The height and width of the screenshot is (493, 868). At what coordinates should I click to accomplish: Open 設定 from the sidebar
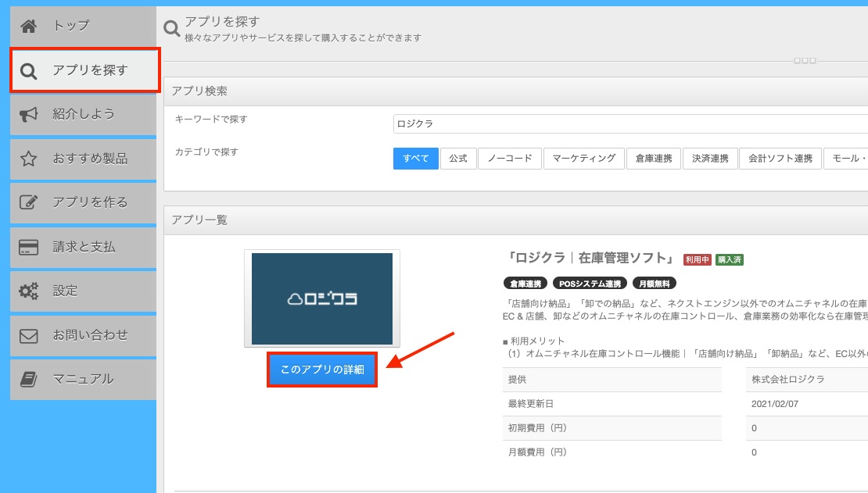coord(83,291)
